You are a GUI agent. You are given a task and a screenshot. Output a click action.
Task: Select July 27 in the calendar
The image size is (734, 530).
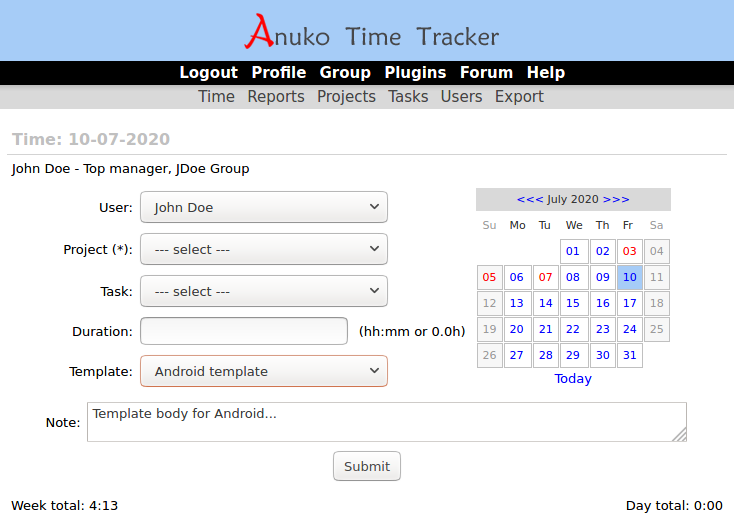(517, 355)
